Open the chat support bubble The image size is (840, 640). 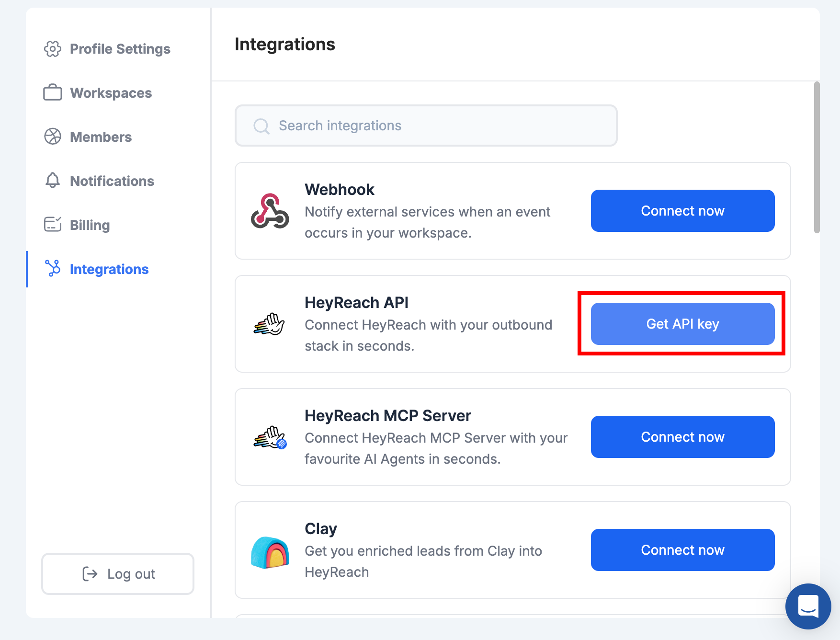[808, 606]
